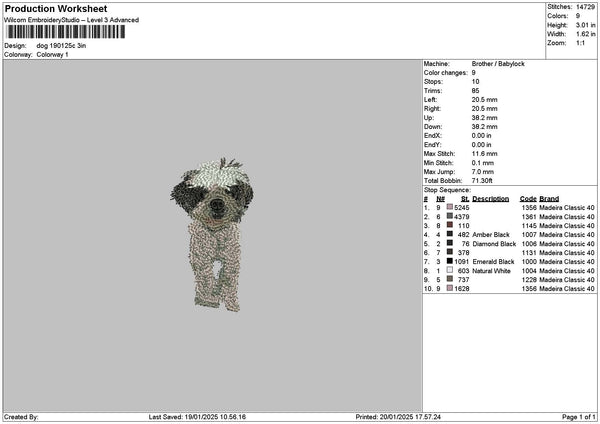
Task: Select the 'Production Worksheet' heading
Action: click(56, 8)
